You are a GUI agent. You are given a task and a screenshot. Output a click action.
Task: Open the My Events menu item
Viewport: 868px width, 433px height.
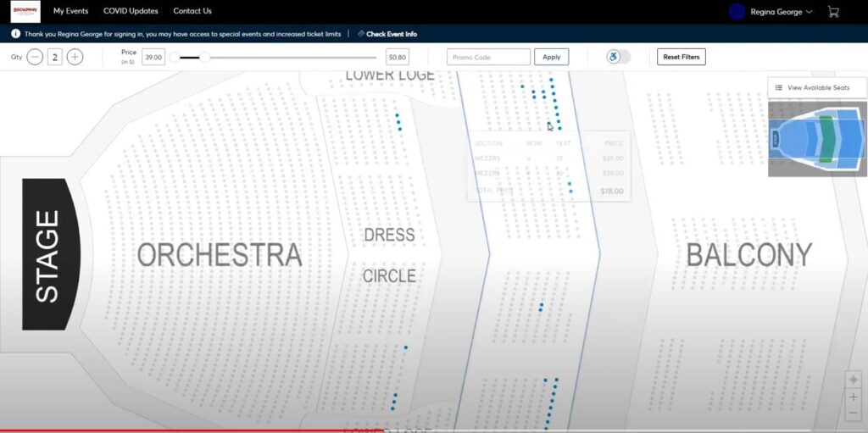coord(70,11)
